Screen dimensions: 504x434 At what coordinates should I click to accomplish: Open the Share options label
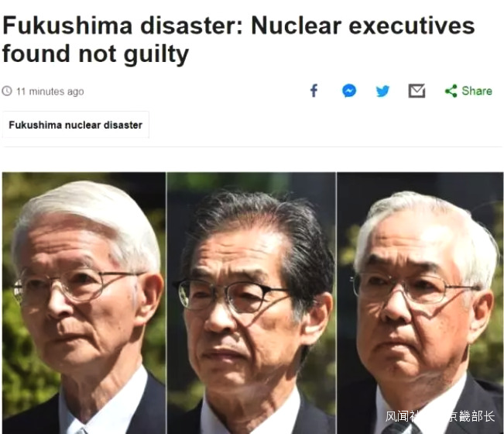477,91
